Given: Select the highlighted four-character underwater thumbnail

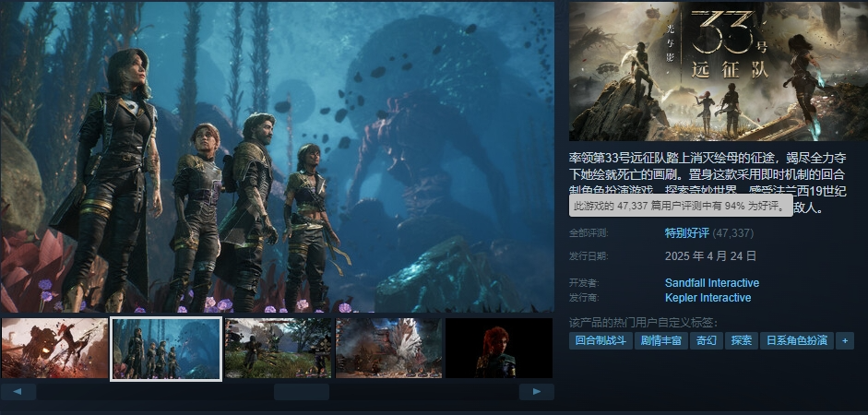Looking at the screenshot, I should [x=166, y=349].
